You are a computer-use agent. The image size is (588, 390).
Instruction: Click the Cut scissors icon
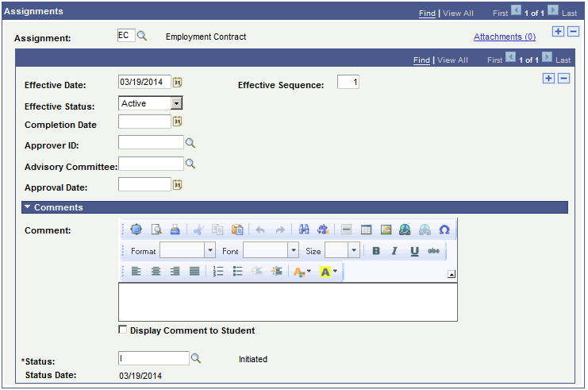198,230
